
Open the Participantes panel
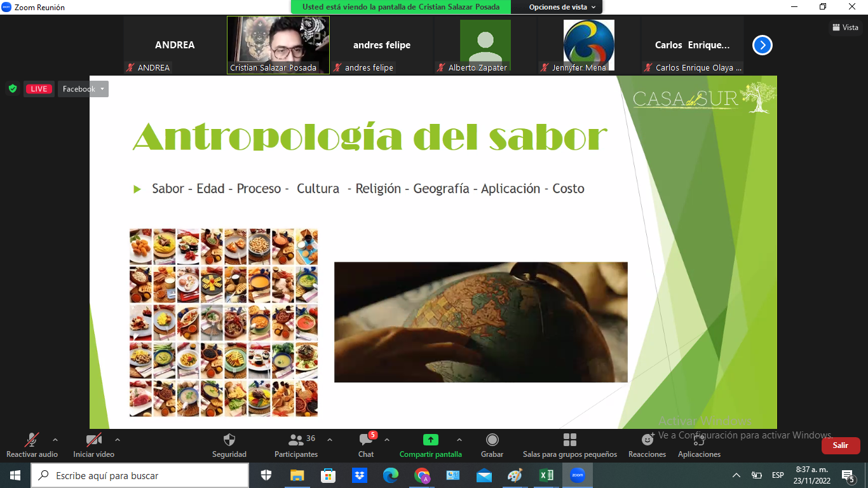(x=296, y=445)
